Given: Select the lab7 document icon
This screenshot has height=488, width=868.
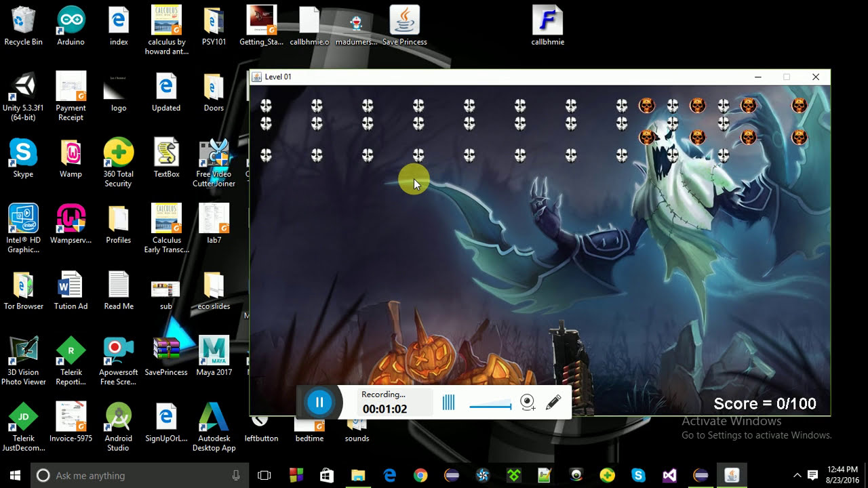Looking at the screenshot, I should click(x=214, y=224).
